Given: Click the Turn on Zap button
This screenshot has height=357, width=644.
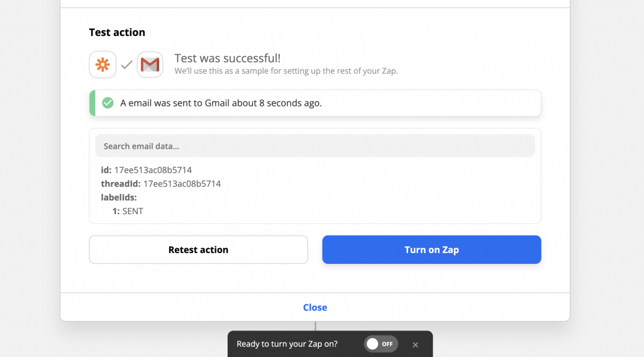Looking at the screenshot, I should [x=431, y=250].
